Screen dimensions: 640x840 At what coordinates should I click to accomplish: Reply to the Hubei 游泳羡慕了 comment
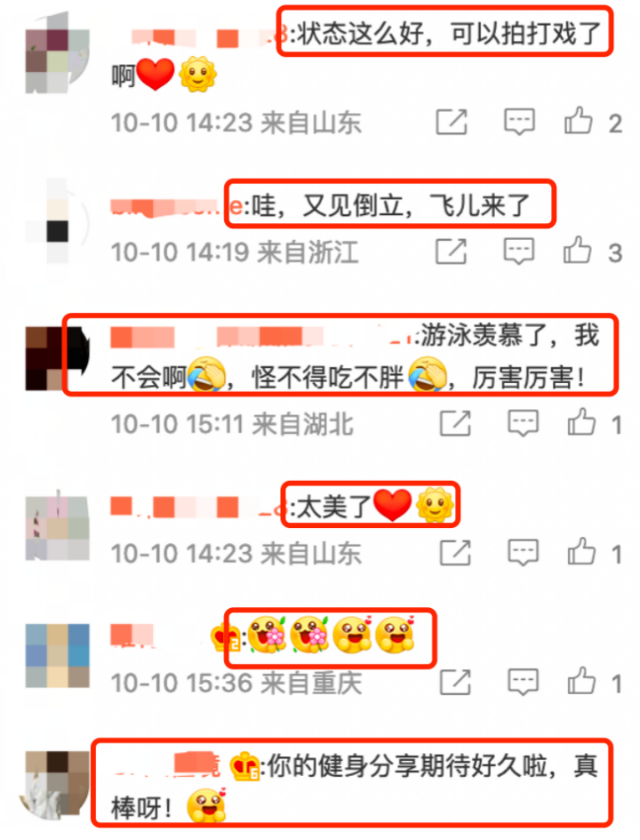[524, 423]
